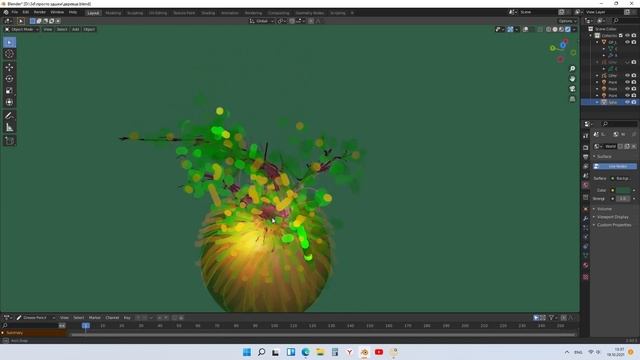640x360 pixels.
Task: Select solid viewport shading mode
Action: 555,29
